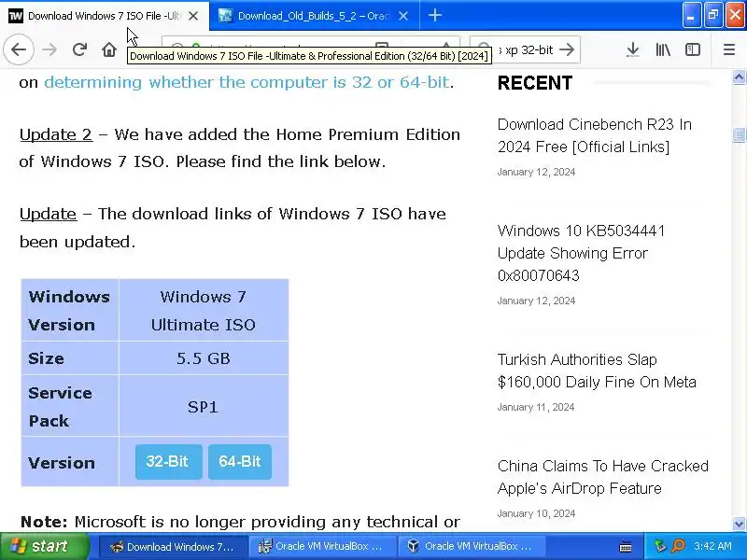The width and height of the screenshot is (747, 560).
Task: Click the page scrollbar up arrow
Action: pos(739,77)
